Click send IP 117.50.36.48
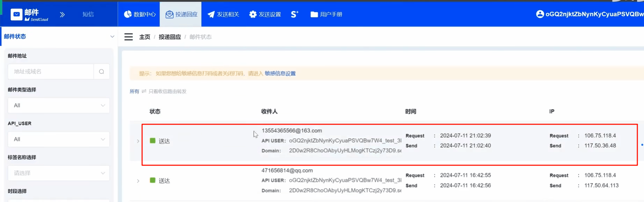This screenshot has height=202, width=644. coord(600,146)
